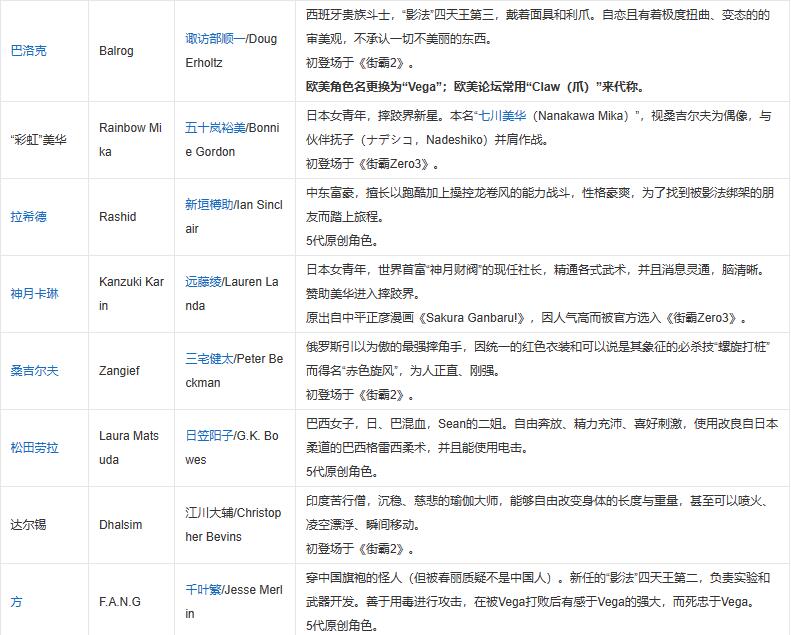
Task: Click the 江川大辅 voice actor text
Action: pos(208,513)
